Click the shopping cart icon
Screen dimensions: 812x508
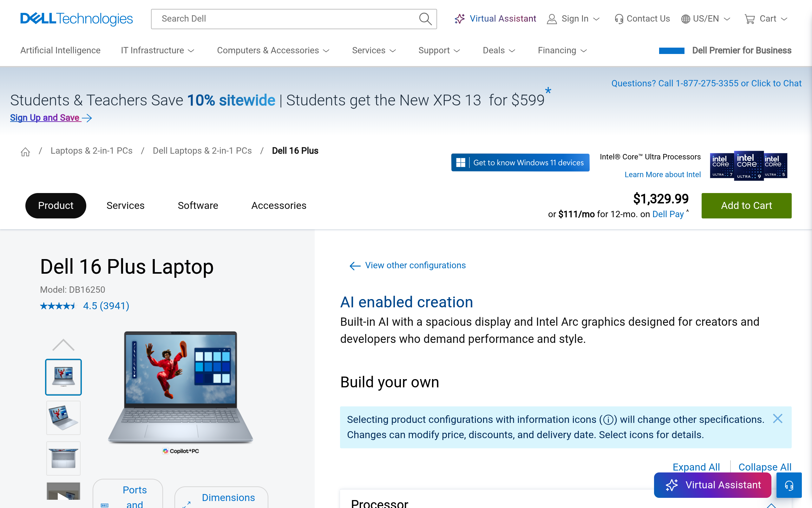(750, 19)
